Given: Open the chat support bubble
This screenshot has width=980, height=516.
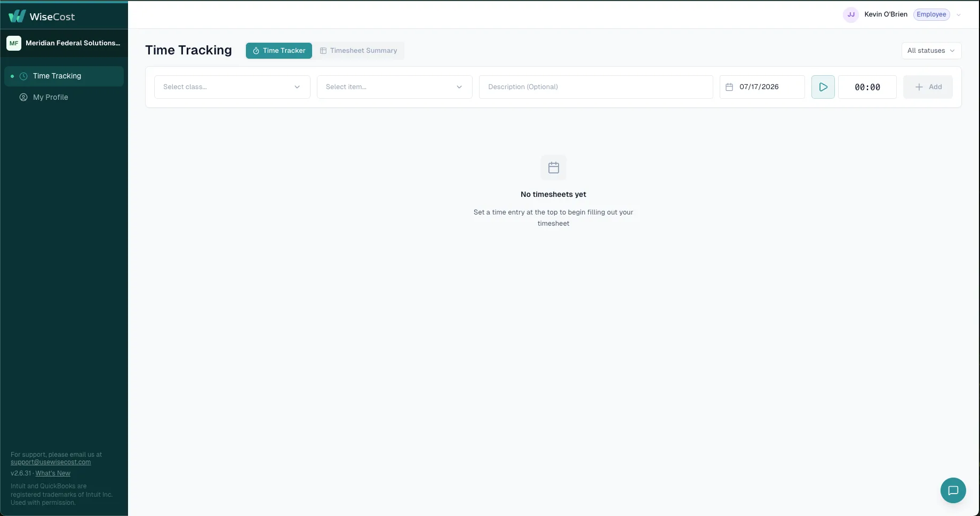Looking at the screenshot, I should pyautogui.click(x=953, y=490).
